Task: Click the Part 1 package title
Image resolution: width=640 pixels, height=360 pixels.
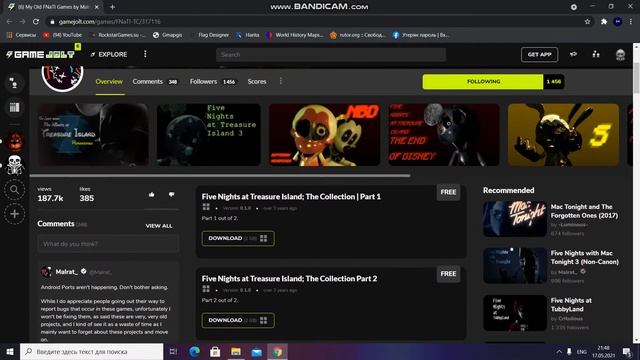Action: coord(291,197)
